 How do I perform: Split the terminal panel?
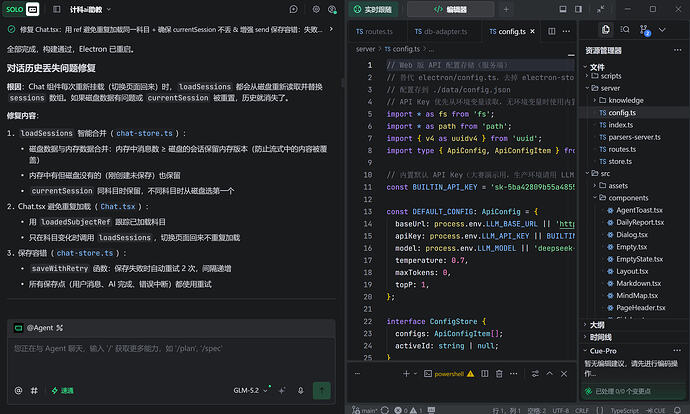484,374
